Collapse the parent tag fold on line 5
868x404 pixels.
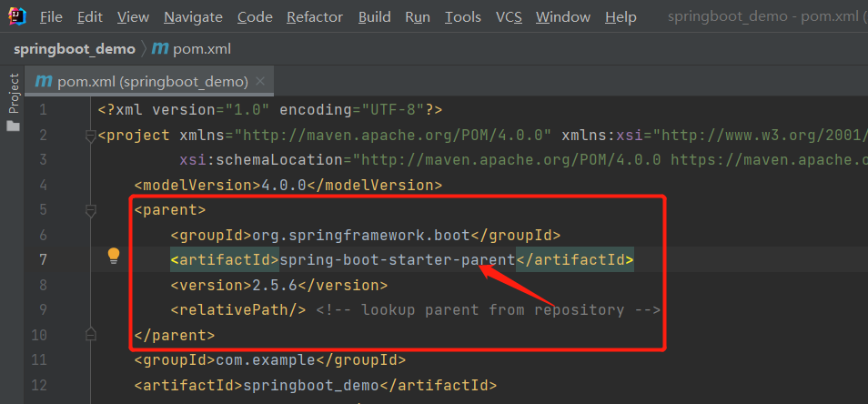tap(91, 210)
